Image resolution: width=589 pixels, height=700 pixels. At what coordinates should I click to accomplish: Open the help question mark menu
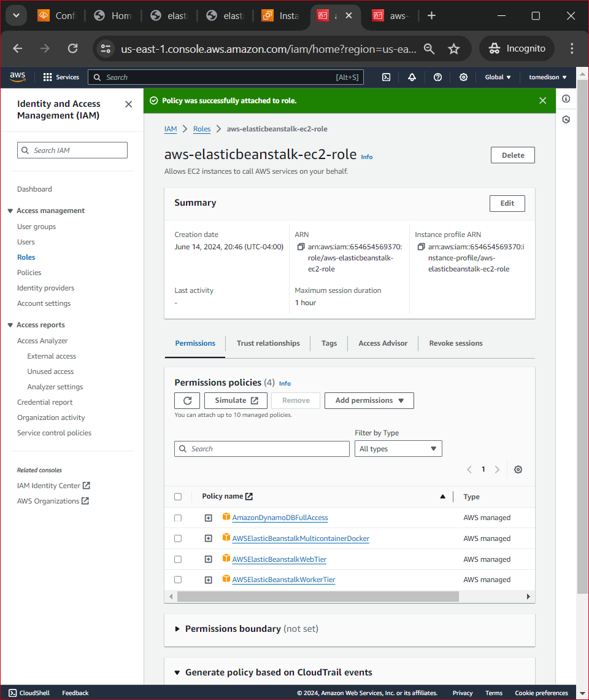click(437, 77)
